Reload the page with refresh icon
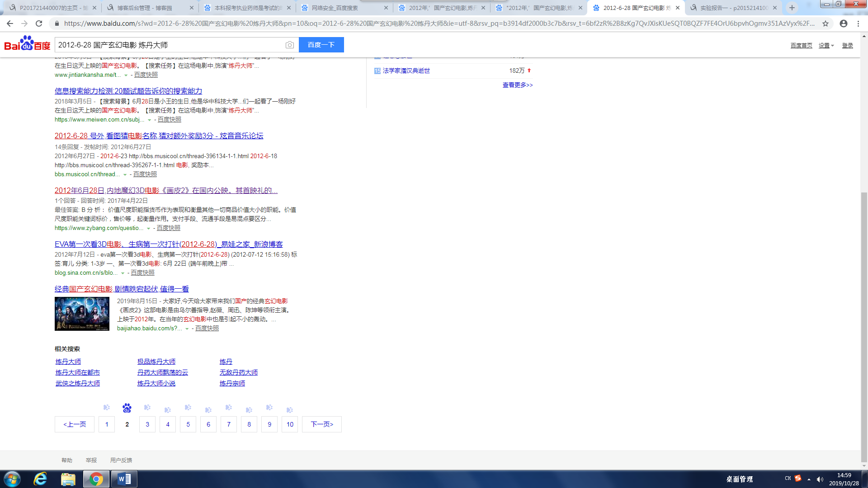The image size is (868, 488). pos(39,23)
